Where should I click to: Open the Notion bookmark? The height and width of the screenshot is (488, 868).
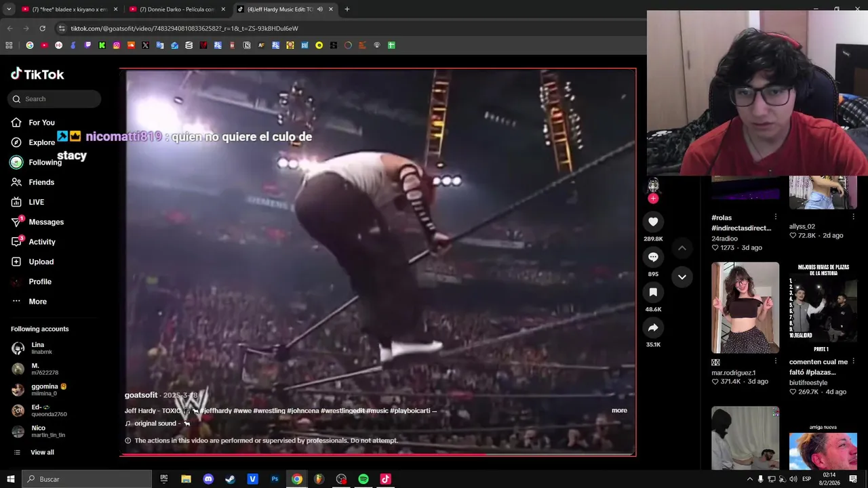pyautogui.click(x=247, y=45)
